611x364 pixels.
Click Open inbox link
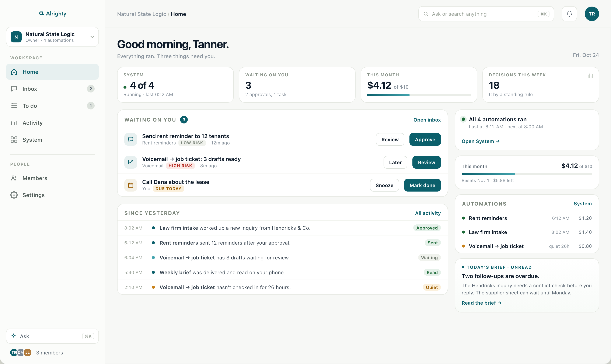tap(427, 120)
